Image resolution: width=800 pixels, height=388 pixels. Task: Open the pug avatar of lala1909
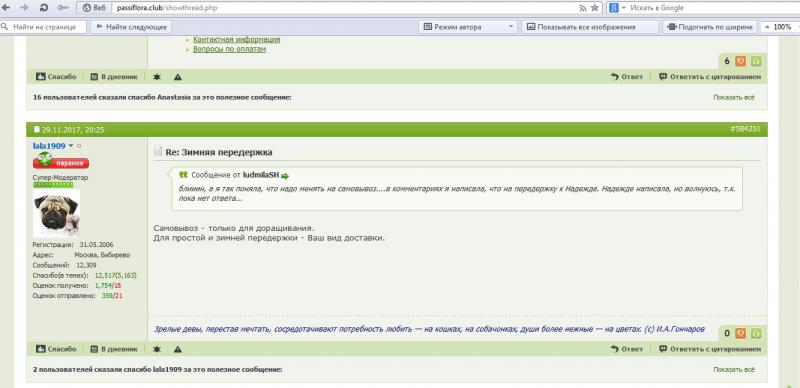(x=56, y=213)
